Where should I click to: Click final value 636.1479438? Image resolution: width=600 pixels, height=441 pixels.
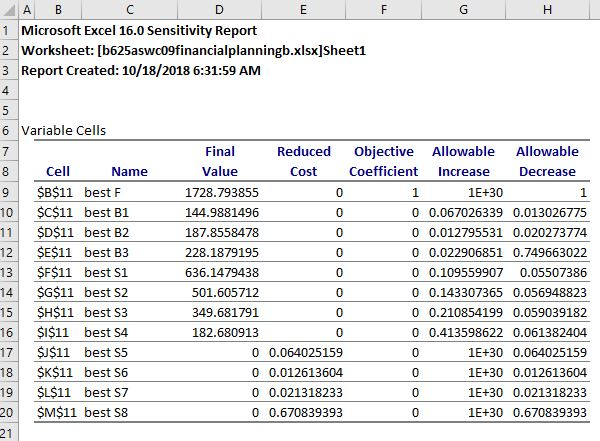point(222,273)
